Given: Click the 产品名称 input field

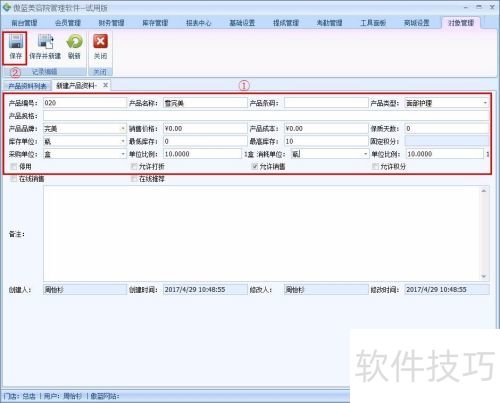Looking at the screenshot, I should tap(205, 103).
